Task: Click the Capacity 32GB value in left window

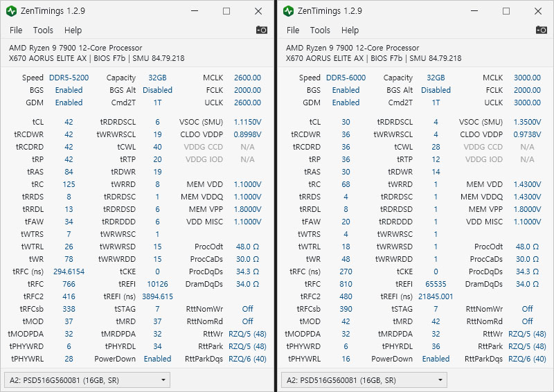Action: point(158,78)
